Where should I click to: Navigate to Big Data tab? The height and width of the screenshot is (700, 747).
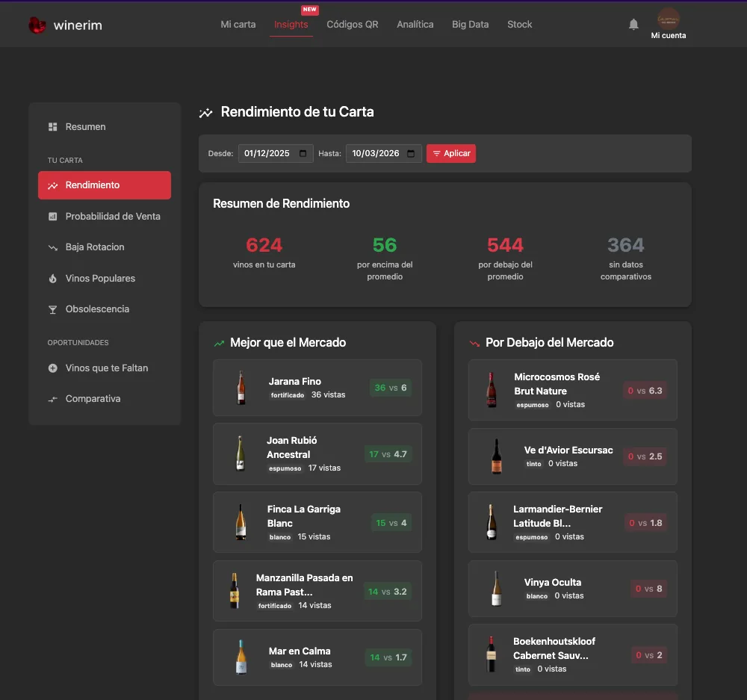470,25
